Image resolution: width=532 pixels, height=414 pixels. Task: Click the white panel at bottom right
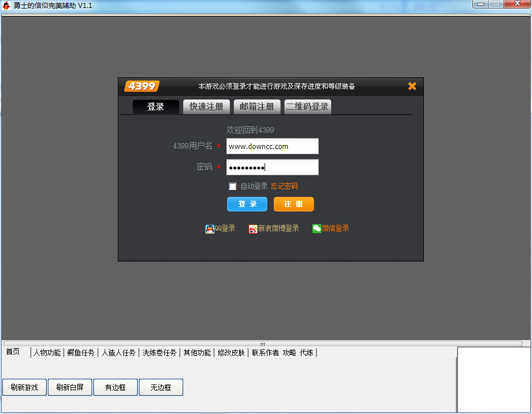494,380
